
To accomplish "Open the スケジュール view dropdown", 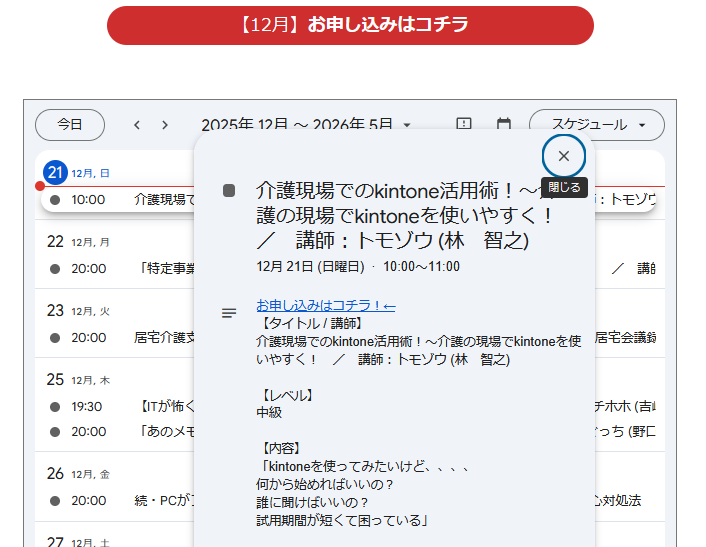I will 596,125.
